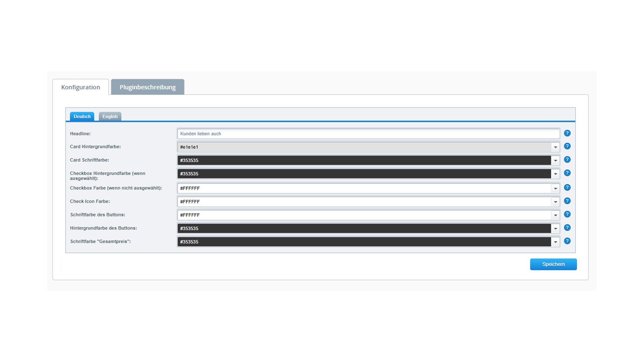The height and width of the screenshot is (362, 644).
Task: Show help for Hintergrundfarbe des Buttons
Action: (x=567, y=228)
